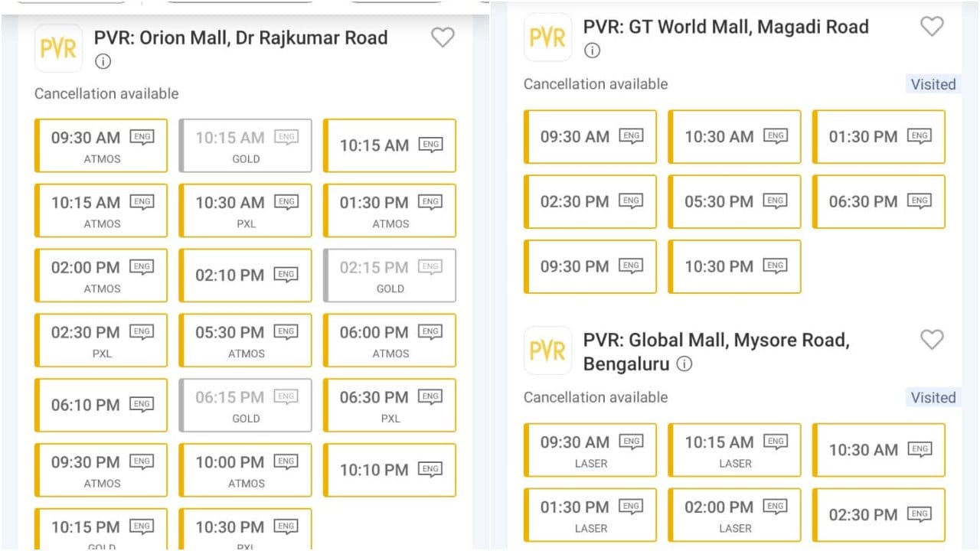Favorite PVR GT World Mall with the heart icon
The width and height of the screenshot is (980, 551).
(x=932, y=27)
